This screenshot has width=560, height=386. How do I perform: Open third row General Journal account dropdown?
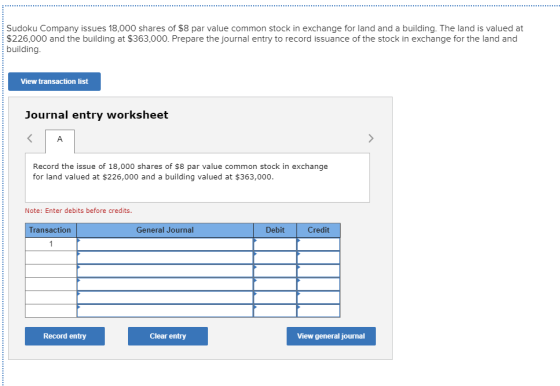(x=165, y=271)
